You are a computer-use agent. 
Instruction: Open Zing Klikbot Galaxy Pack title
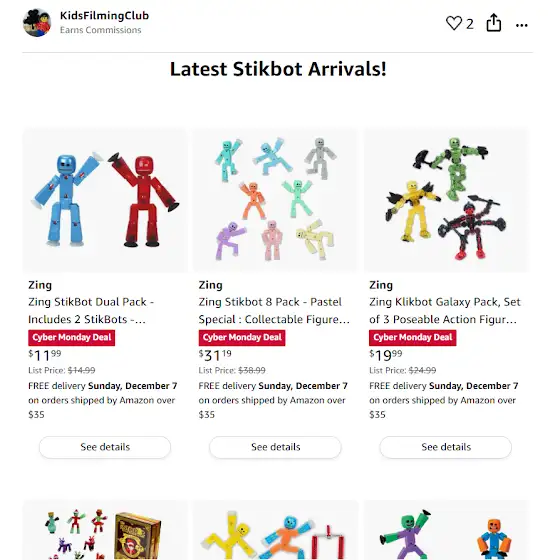tap(445, 310)
